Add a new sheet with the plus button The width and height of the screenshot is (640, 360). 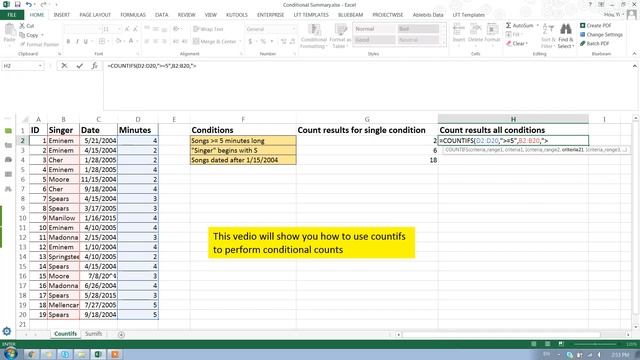point(121,334)
